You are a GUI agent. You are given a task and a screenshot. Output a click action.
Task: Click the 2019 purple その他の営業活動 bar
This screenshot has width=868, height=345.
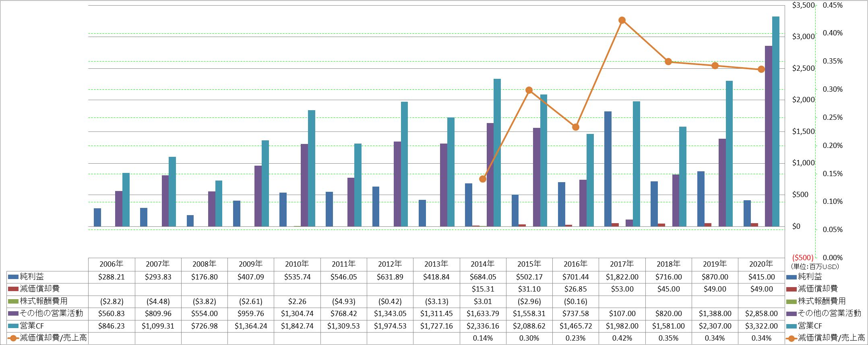(722, 183)
